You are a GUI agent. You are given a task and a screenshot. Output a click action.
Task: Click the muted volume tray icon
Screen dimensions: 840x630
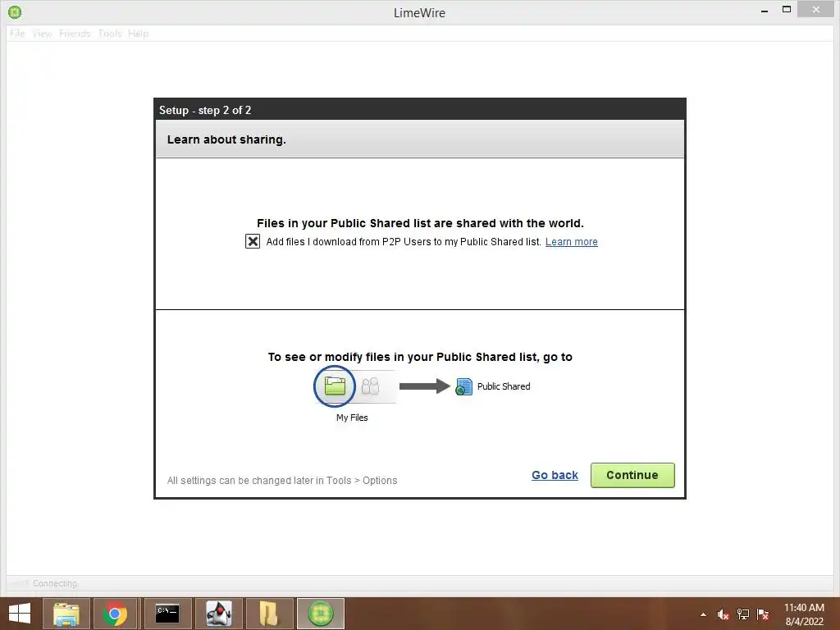click(723, 614)
